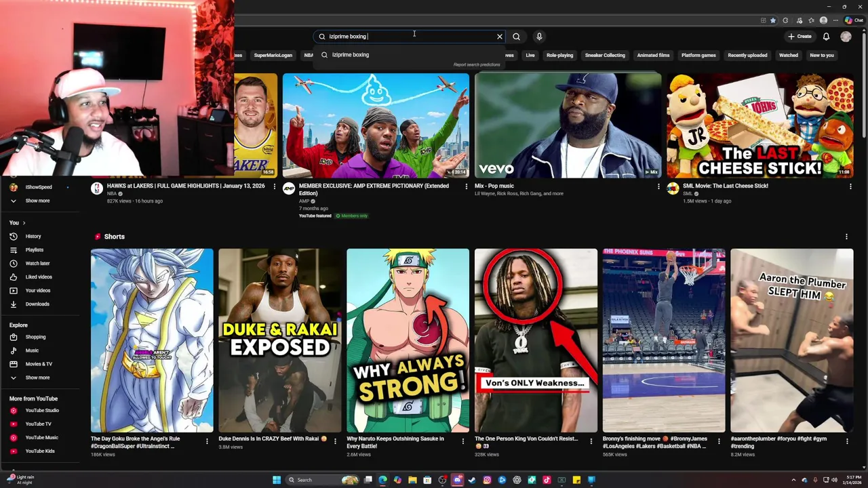Open File Explorer from the taskbar
This screenshot has width=868, height=488.
coord(412,480)
